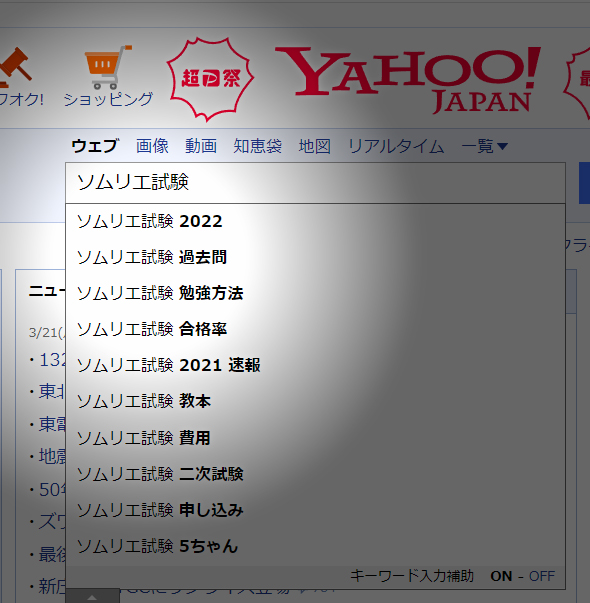Viewport: 590px width, 603px height.
Task: Open the 知恵袋 search tab
Action: coord(257,146)
